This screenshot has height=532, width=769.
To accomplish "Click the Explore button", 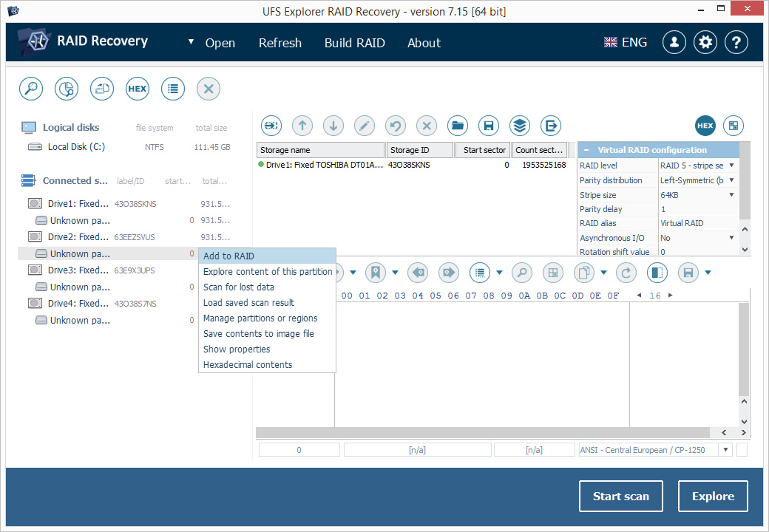I will point(713,497).
